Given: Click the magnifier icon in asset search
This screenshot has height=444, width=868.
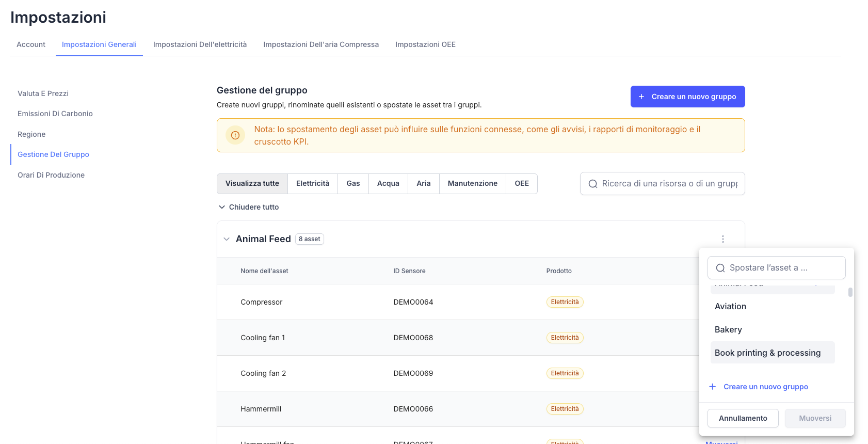Looking at the screenshot, I should (593, 184).
